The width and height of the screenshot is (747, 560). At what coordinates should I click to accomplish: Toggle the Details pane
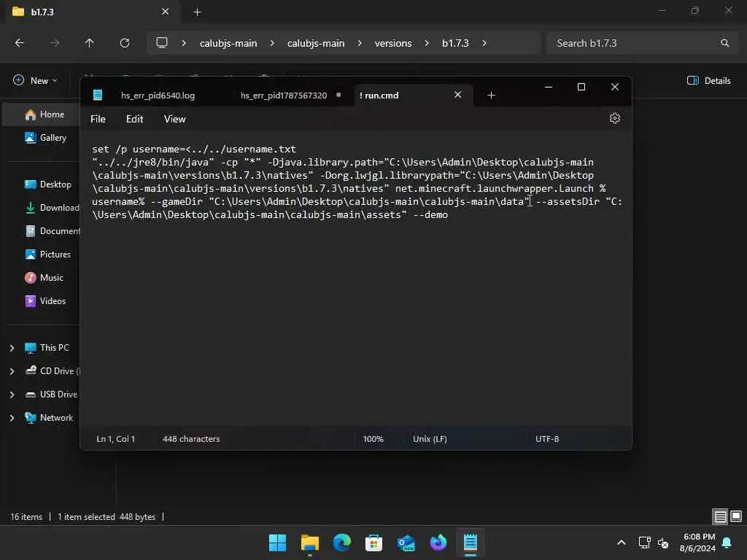pyautogui.click(x=708, y=80)
